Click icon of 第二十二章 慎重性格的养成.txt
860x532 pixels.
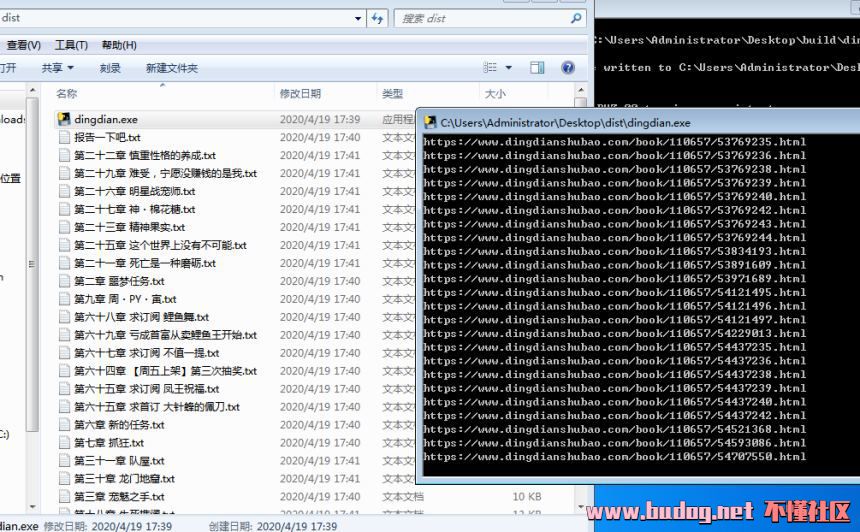pyautogui.click(x=64, y=155)
